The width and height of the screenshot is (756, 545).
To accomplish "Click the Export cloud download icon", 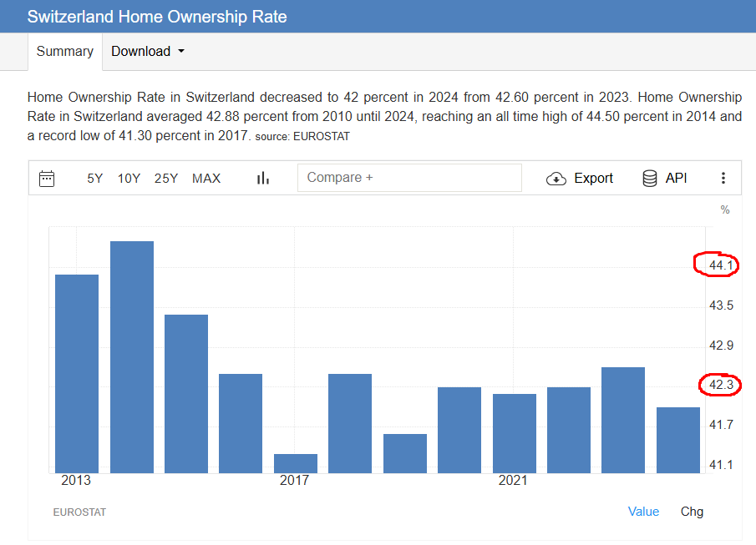I will tap(556, 179).
